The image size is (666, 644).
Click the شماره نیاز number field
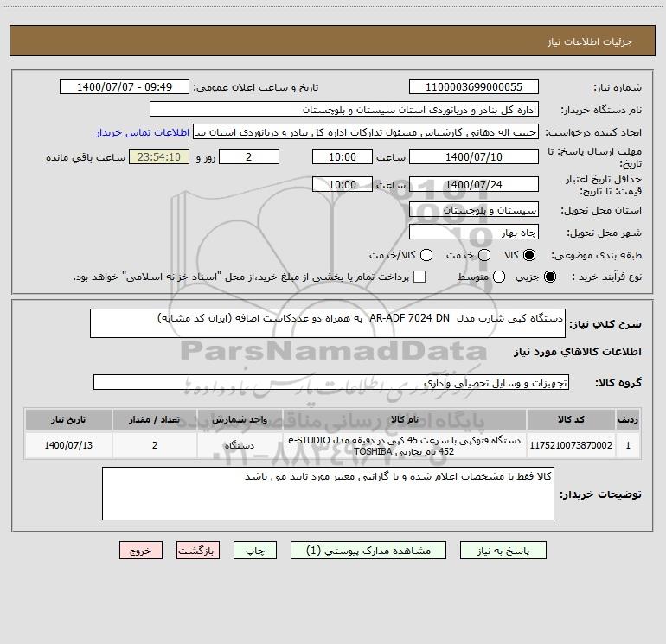[x=474, y=87]
